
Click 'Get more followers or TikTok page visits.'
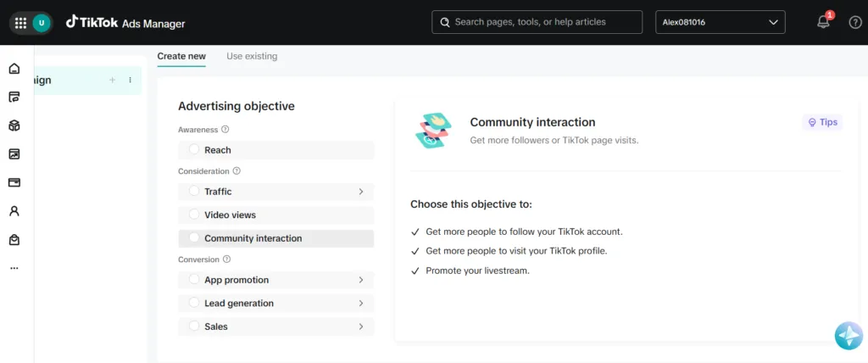point(554,140)
